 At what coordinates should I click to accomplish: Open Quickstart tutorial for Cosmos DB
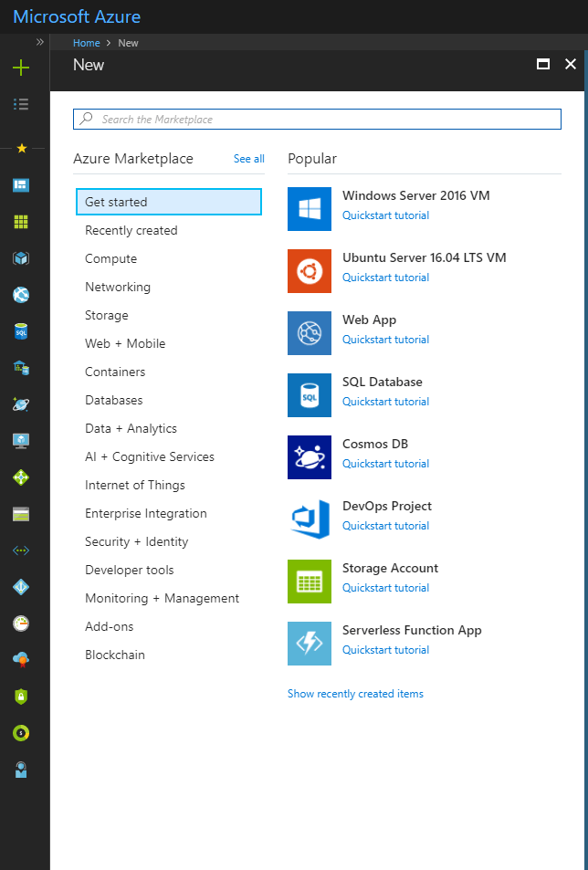coord(385,464)
